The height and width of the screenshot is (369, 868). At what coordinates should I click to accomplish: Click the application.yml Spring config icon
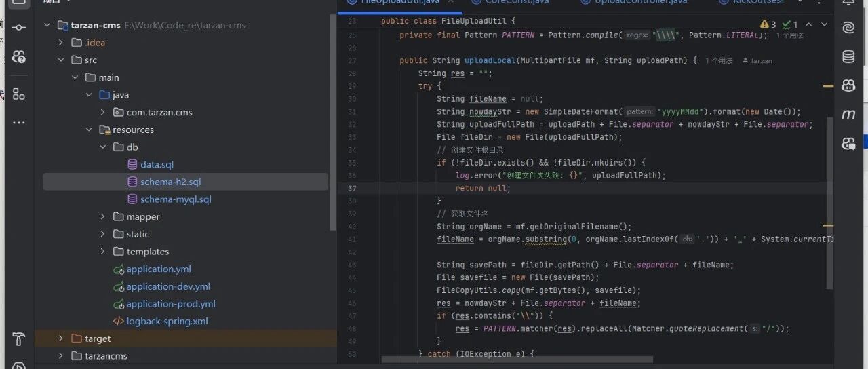point(119,269)
